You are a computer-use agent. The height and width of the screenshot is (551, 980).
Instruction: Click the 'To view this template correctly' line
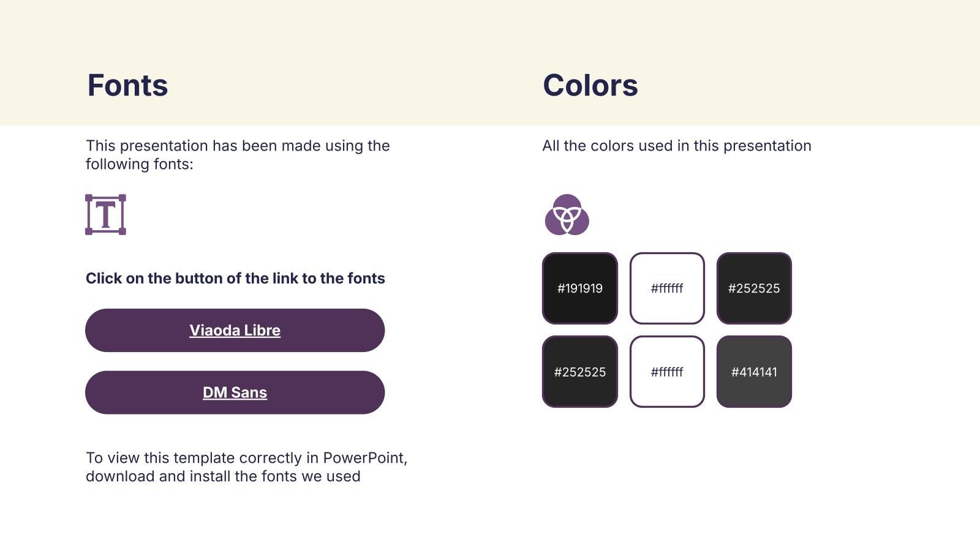(246, 458)
